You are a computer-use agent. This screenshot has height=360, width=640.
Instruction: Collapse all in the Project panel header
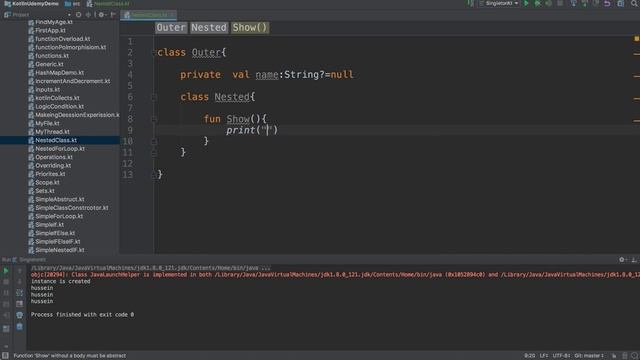[88, 15]
